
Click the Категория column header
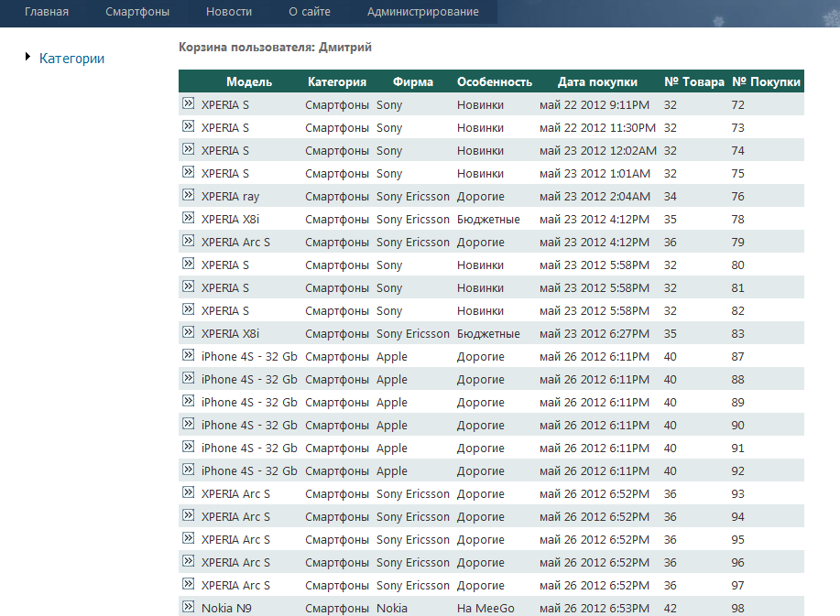337,81
